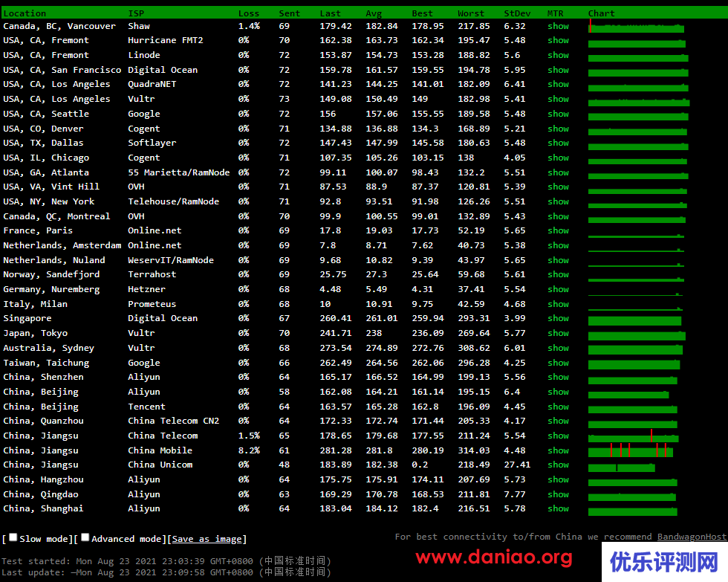Show MTR for San Francisco Digital Ocean

[558, 70]
